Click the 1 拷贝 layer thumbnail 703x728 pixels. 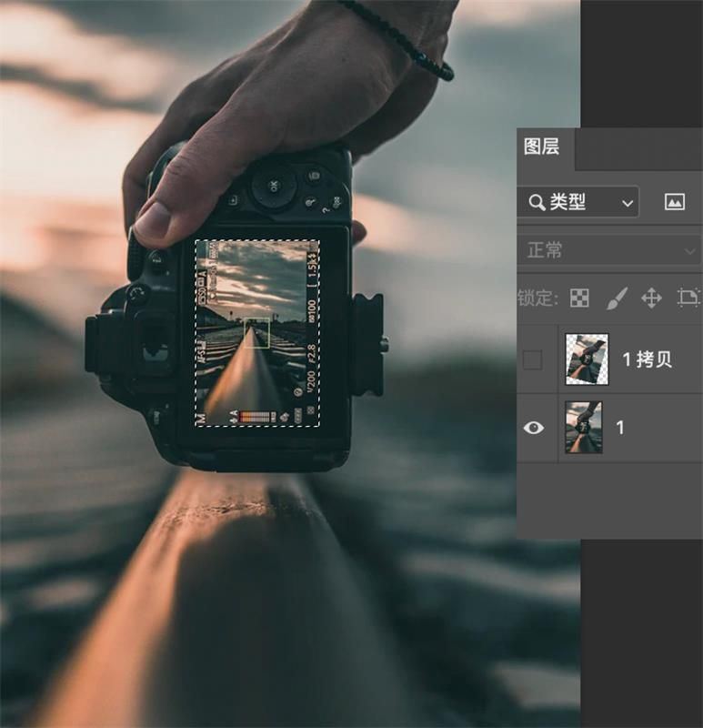[x=586, y=359]
